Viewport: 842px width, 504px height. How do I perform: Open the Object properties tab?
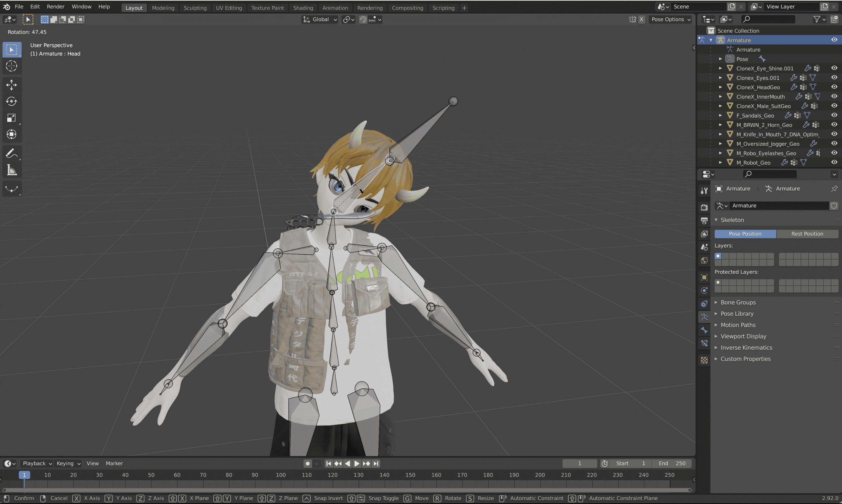pyautogui.click(x=704, y=277)
